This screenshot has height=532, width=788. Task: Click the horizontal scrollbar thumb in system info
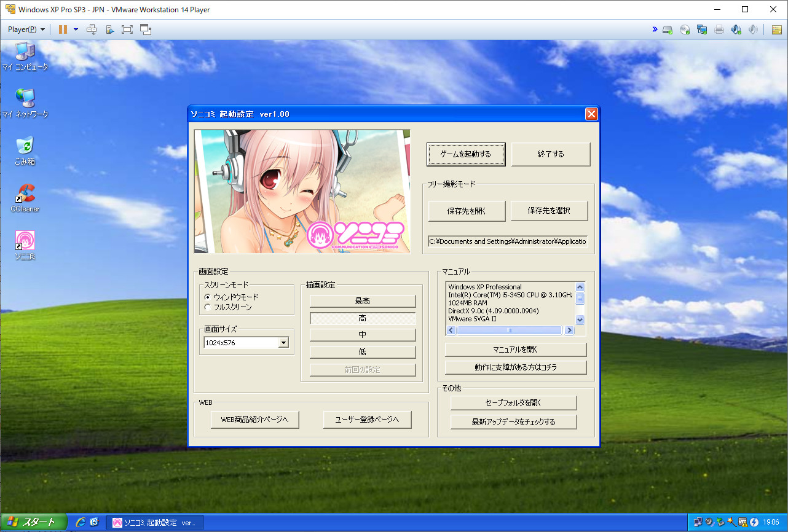(x=509, y=331)
